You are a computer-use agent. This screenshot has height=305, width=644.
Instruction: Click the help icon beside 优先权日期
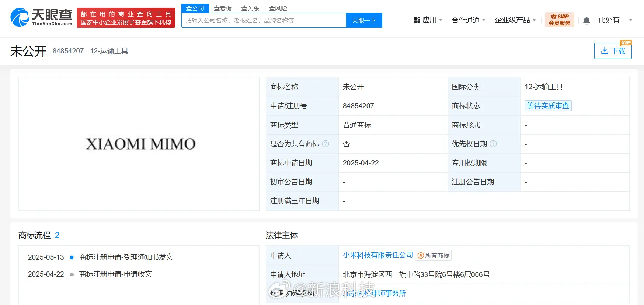coord(493,144)
